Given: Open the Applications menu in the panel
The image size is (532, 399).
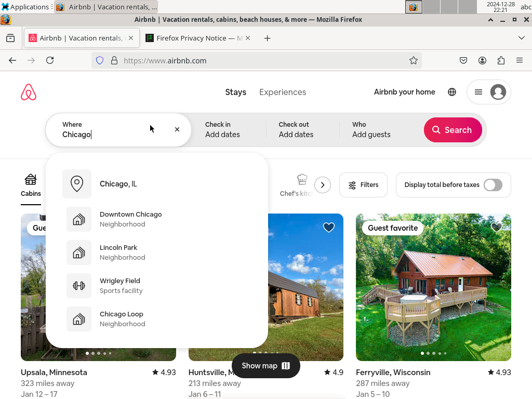Looking at the screenshot, I should 26,7.
